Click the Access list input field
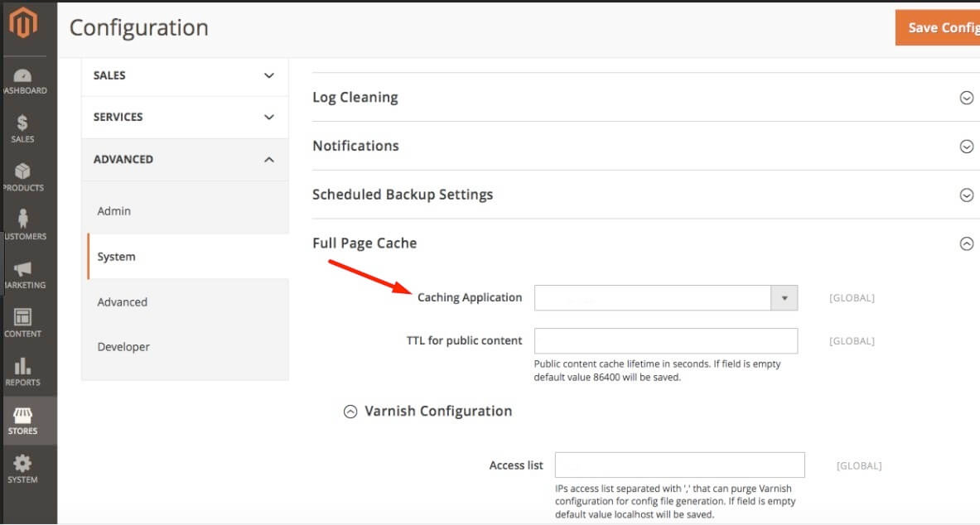The image size is (980, 525). [680, 465]
